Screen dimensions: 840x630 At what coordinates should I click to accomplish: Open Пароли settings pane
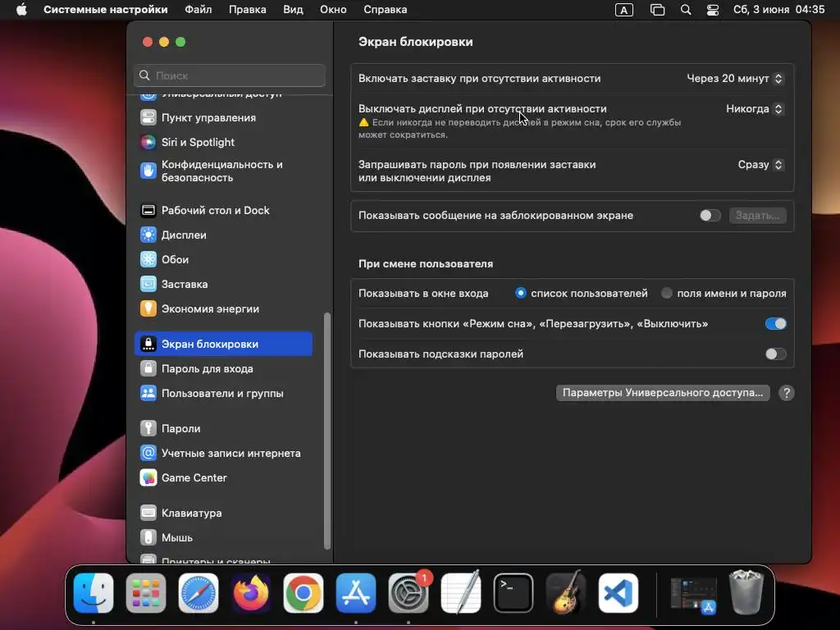click(223, 428)
